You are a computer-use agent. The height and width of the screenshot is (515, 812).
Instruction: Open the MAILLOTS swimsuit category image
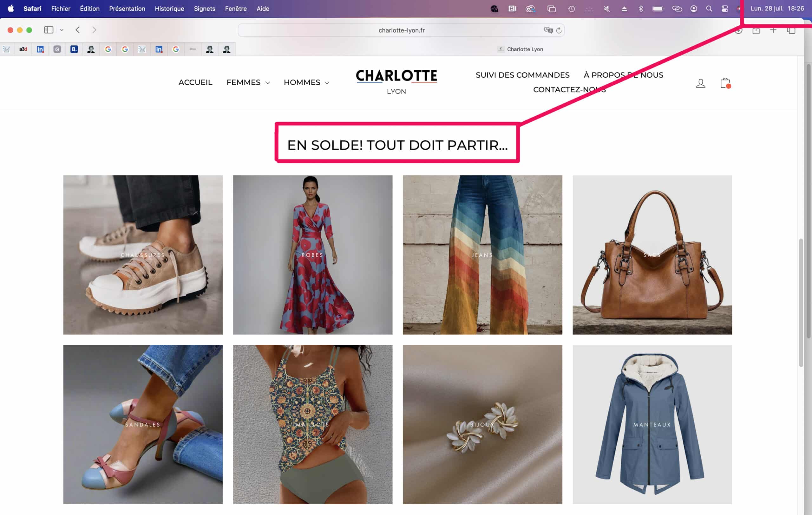tap(313, 424)
